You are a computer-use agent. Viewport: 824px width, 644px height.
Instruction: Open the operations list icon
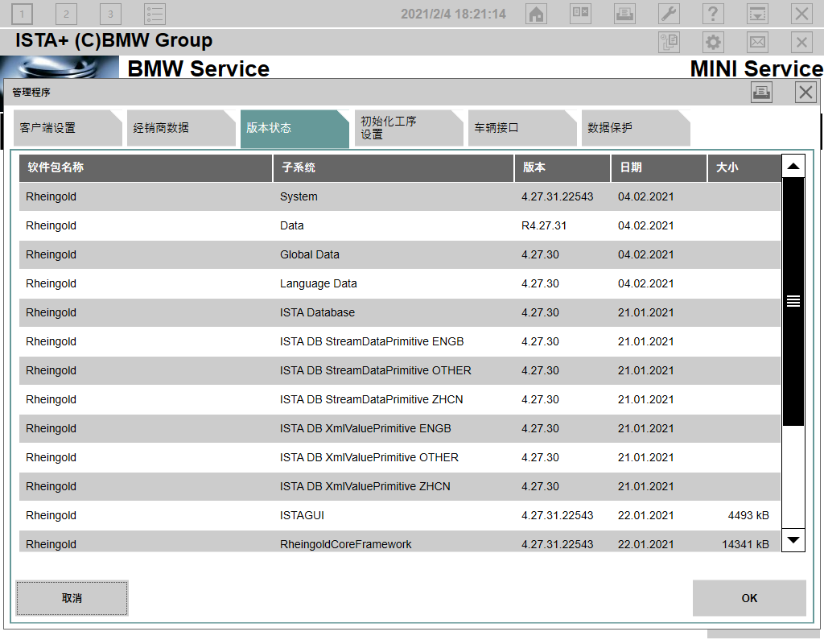pos(154,14)
